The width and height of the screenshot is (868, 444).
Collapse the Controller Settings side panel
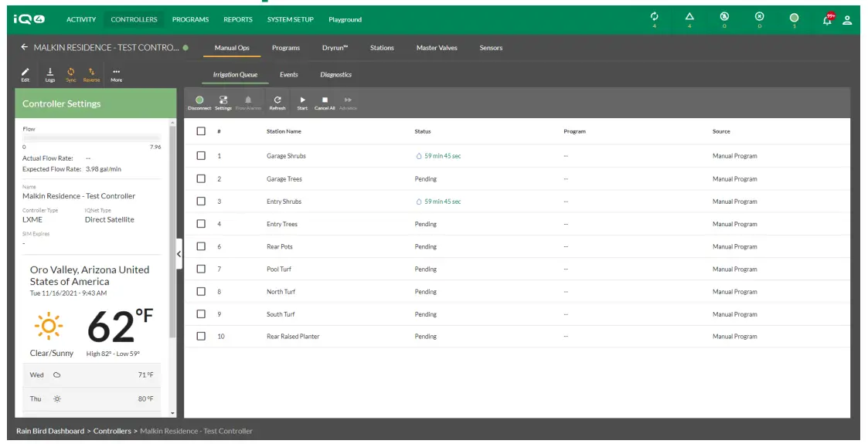179,253
